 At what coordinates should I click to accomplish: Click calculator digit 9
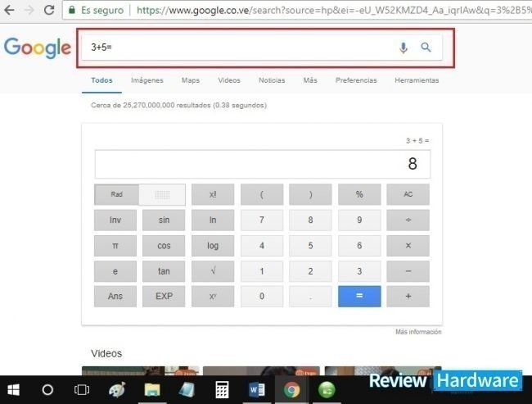tap(359, 220)
